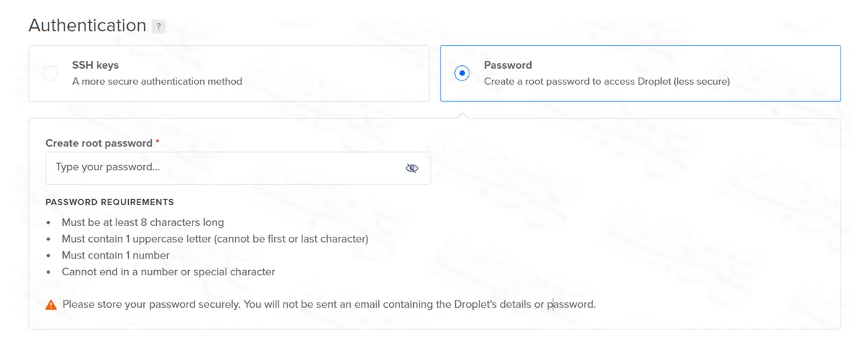Screen dimensions: 868x349
Task: Click "Cannot end in a number or special character"
Action: click(x=168, y=272)
